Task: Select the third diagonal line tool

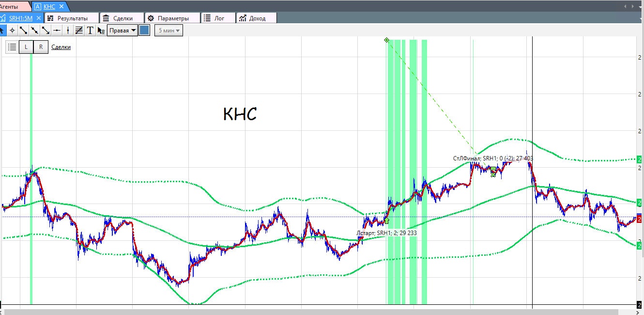Action: pyautogui.click(x=46, y=30)
